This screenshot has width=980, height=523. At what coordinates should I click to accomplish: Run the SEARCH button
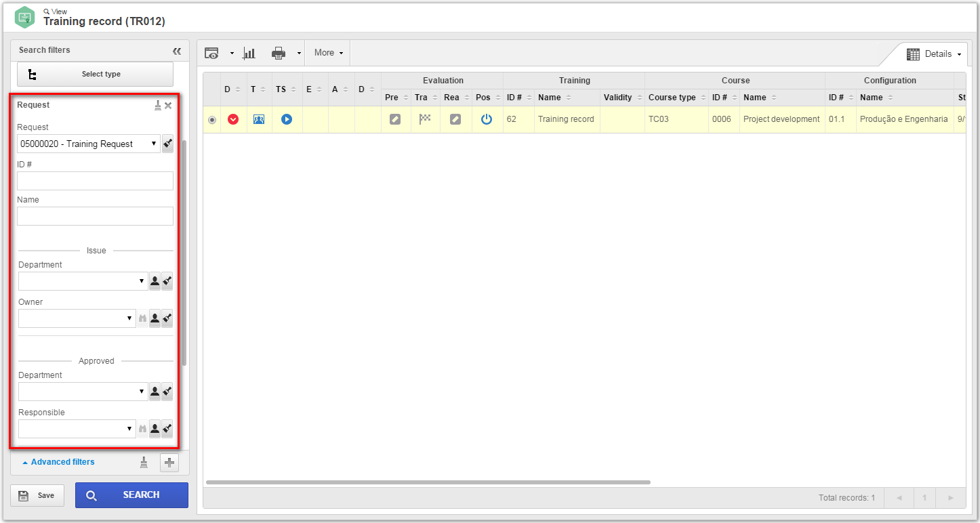tap(131, 495)
